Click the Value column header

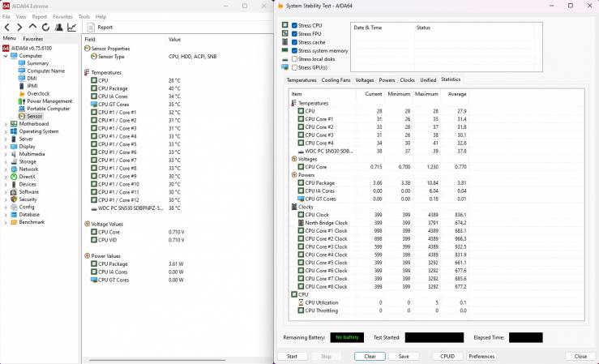click(x=174, y=40)
